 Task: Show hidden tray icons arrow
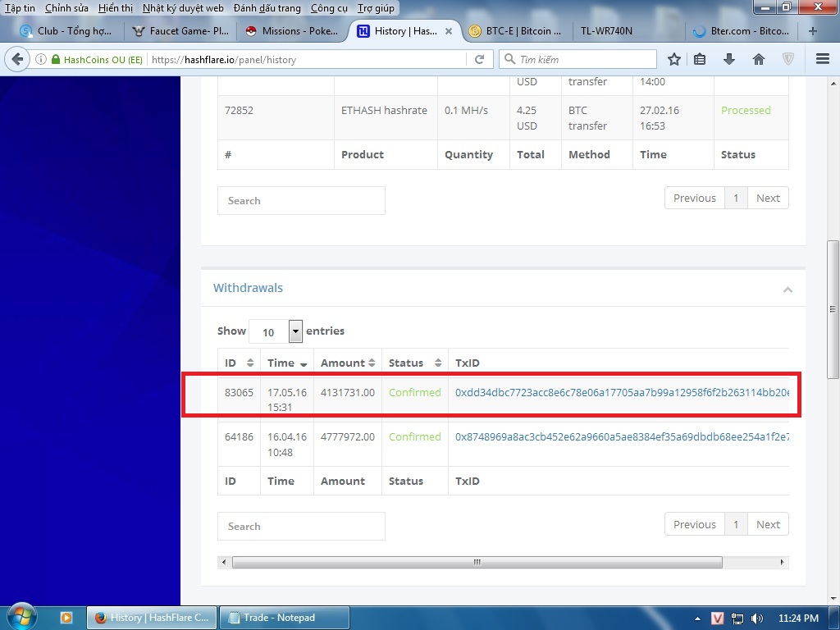pos(697,619)
